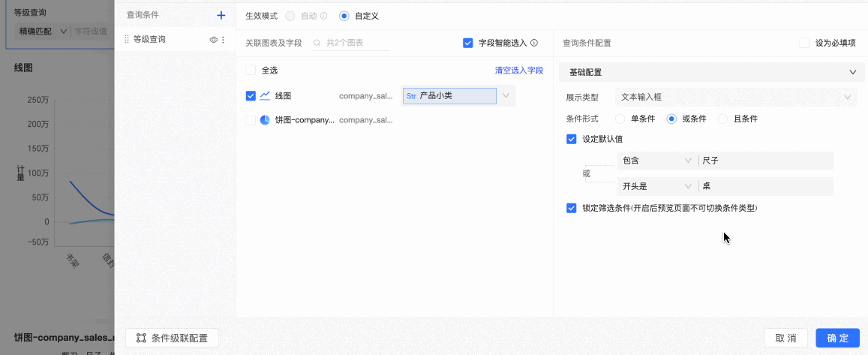Click the line chart icon for 线图

(x=265, y=96)
